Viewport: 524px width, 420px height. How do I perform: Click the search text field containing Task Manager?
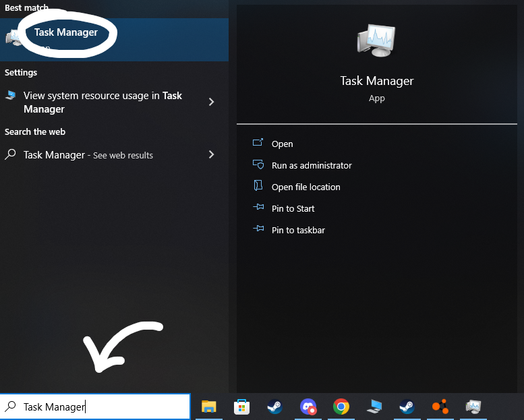point(95,407)
